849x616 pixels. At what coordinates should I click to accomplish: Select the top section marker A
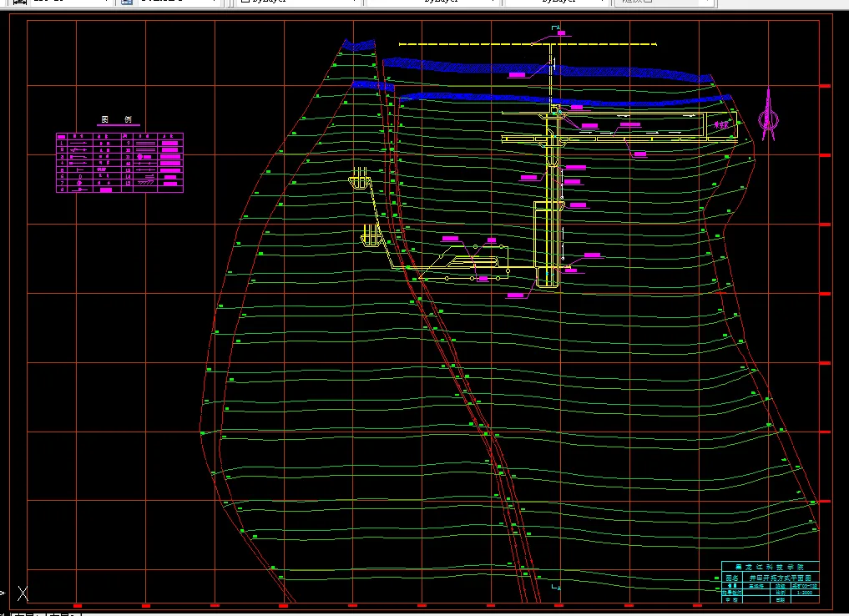556,27
